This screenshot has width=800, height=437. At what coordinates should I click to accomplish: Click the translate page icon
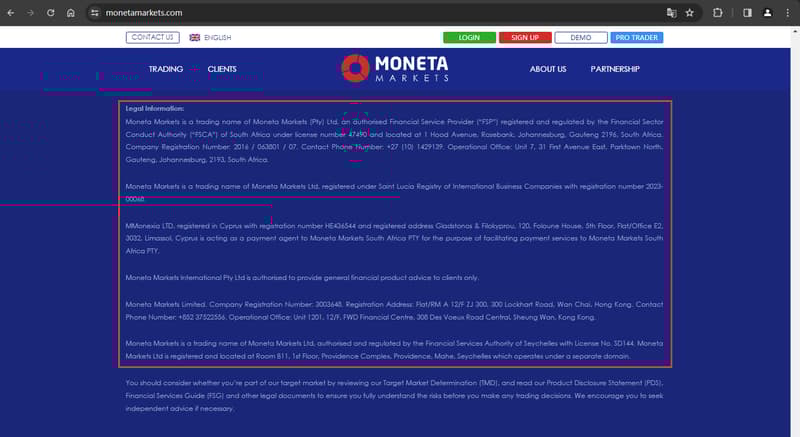[x=671, y=13]
